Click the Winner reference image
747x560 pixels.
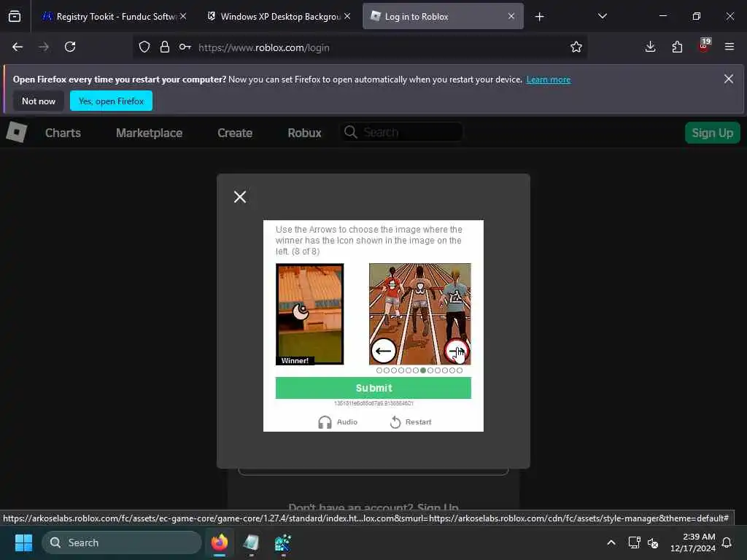[x=309, y=314]
